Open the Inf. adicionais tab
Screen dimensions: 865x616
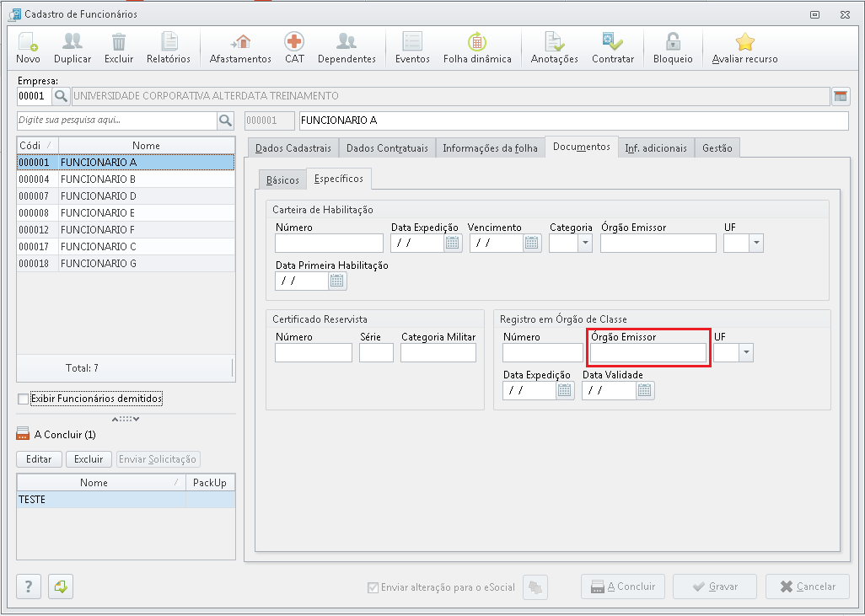[x=656, y=147]
